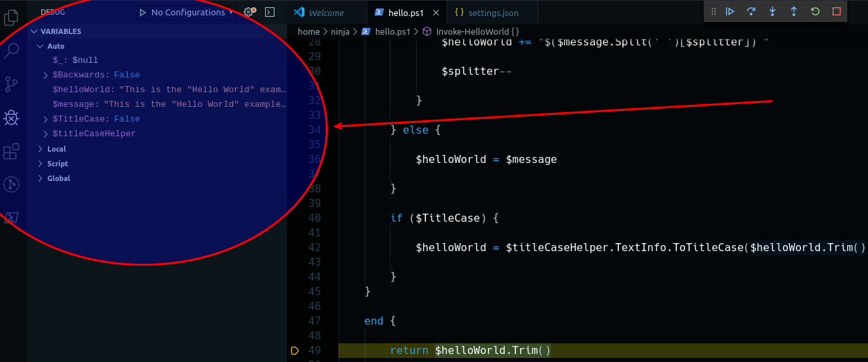The image size is (868, 362).
Task: Step into the function call
Action: point(773,11)
